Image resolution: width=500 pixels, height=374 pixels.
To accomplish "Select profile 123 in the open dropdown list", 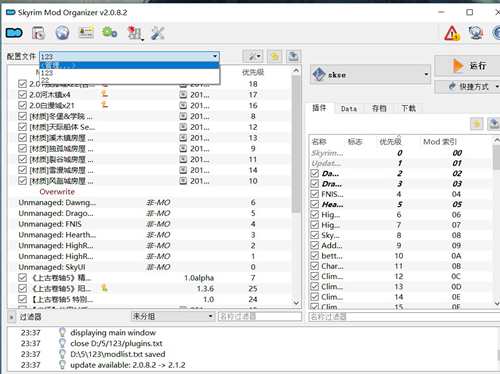I will click(129, 73).
